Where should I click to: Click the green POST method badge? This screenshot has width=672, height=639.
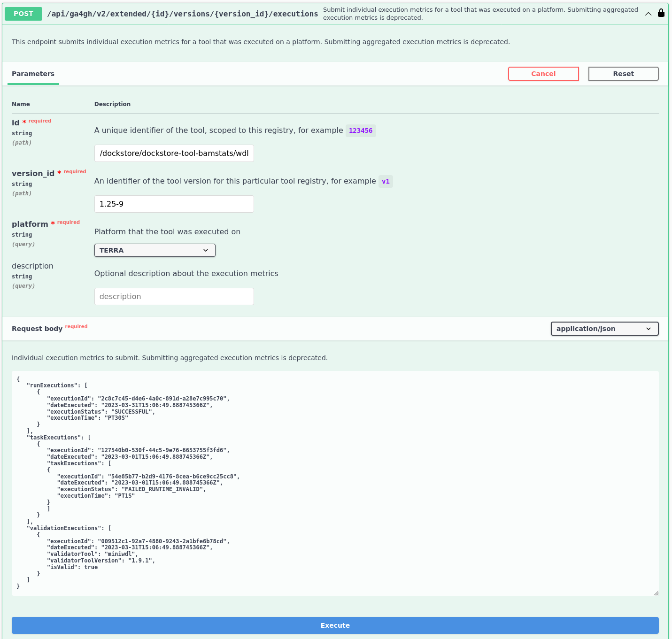click(x=23, y=14)
